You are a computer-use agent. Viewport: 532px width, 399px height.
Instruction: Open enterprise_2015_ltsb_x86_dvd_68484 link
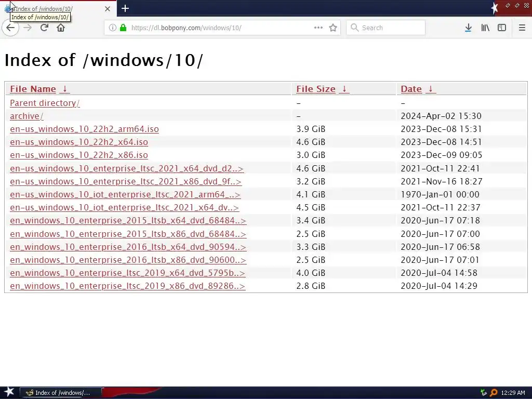(x=128, y=234)
